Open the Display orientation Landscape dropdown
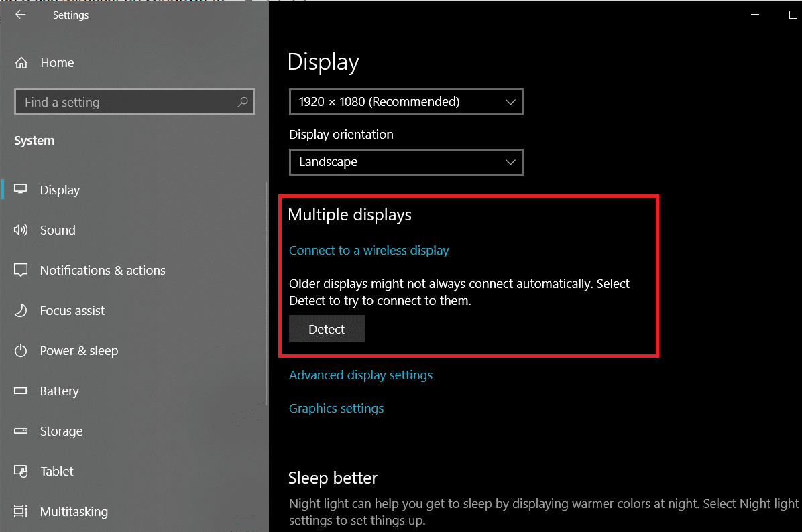Viewport: 802px width, 532px height. (x=406, y=162)
